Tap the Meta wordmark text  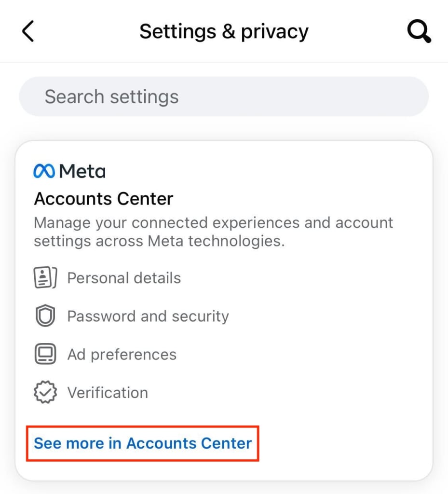point(82,171)
